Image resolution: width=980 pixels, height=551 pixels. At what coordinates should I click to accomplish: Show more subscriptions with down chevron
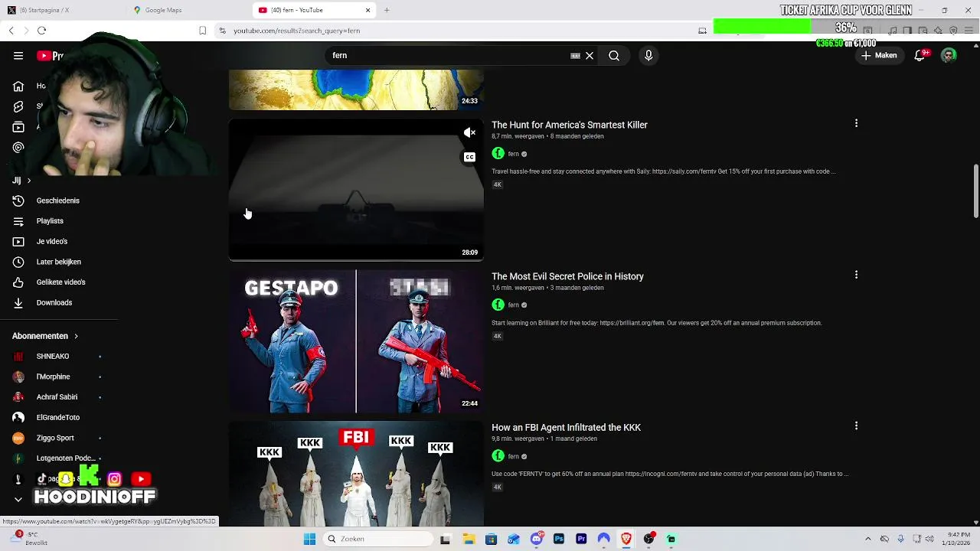(x=18, y=500)
